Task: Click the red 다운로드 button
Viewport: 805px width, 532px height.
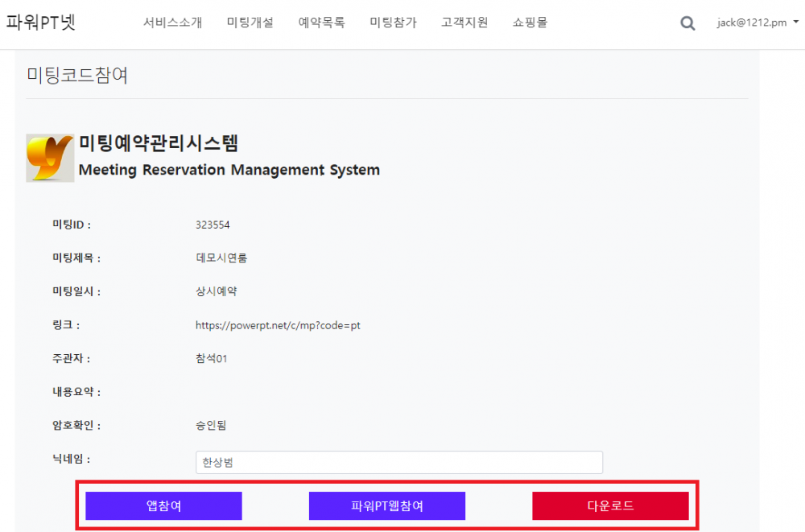Action: click(610, 505)
